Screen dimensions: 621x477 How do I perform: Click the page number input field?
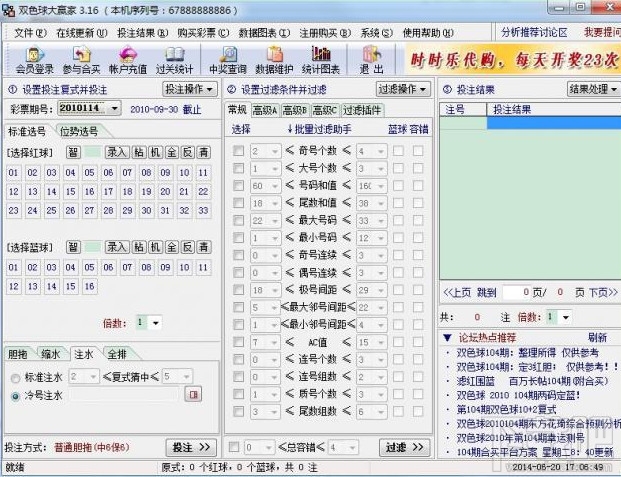point(516,293)
